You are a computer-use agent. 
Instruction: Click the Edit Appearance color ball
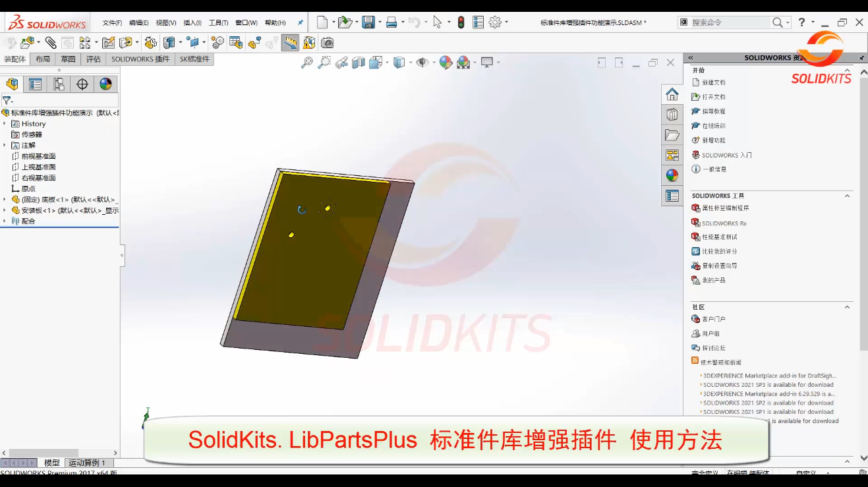tap(446, 63)
